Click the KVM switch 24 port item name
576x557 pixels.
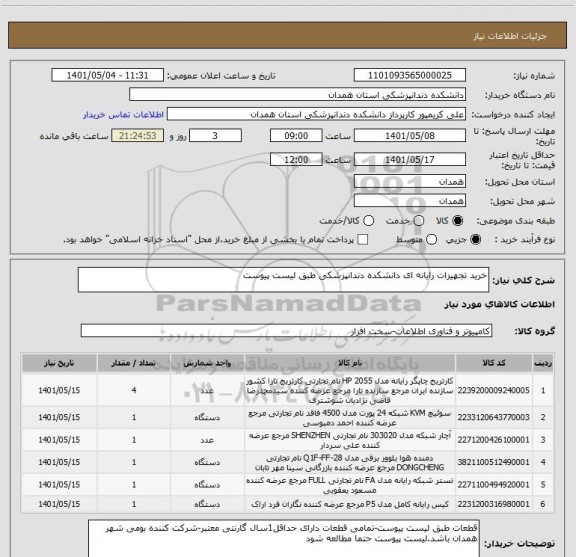(350, 418)
